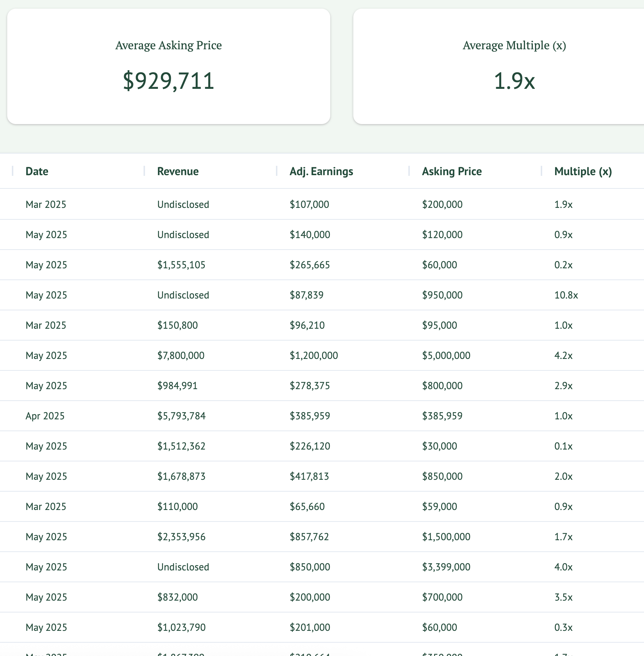This screenshot has width=644, height=656.
Task: Click the $265,665 adjusted earnings cell
Action: coord(310,265)
